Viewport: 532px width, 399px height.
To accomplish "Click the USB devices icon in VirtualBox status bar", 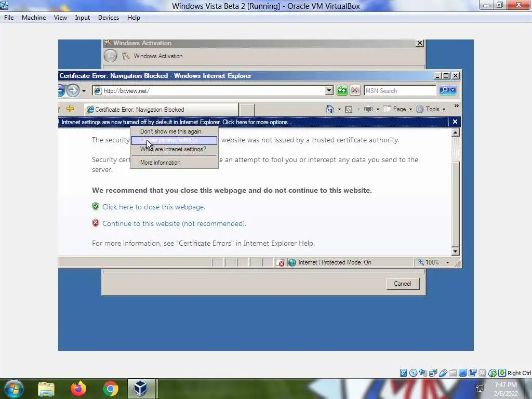I will 443,373.
